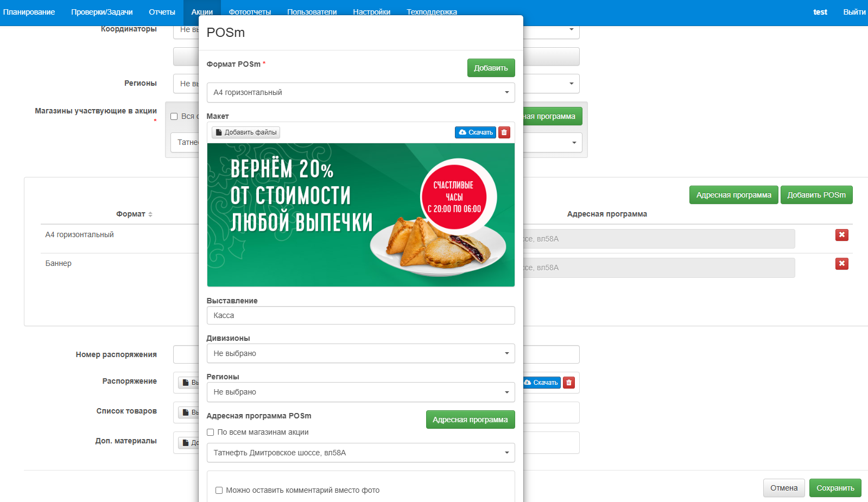The width and height of the screenshot is (868, 502).
Task: Open the Формат POSm dropdown
Action: point(360,93)
